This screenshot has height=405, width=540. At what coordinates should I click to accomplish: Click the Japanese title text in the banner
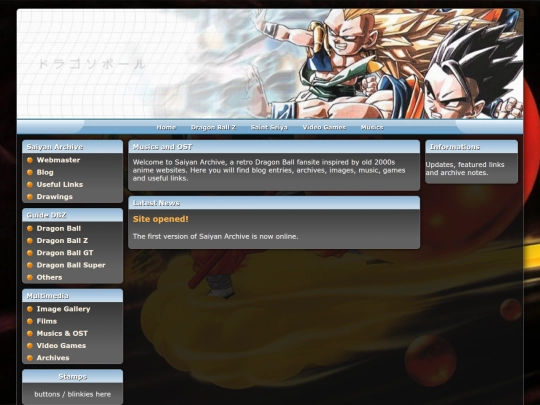pyautogui.click(x=91, y=64)
